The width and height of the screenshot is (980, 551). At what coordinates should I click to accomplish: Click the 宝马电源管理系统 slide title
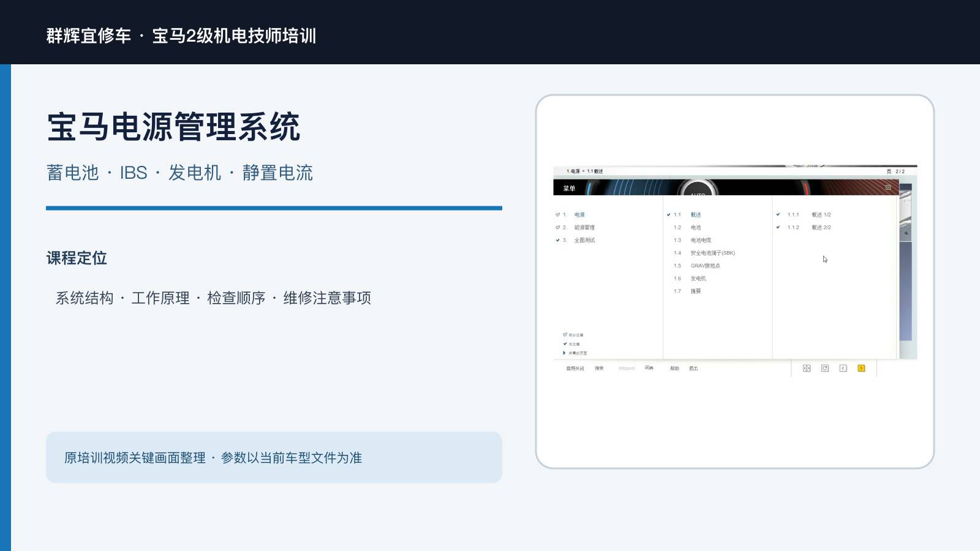[x=173, y=127]
